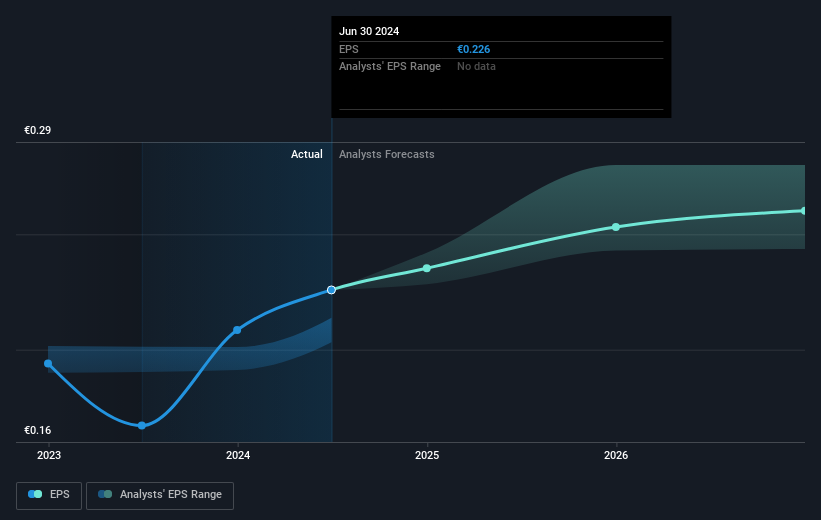Click the EPS color swatch in legend

point(35,494)
